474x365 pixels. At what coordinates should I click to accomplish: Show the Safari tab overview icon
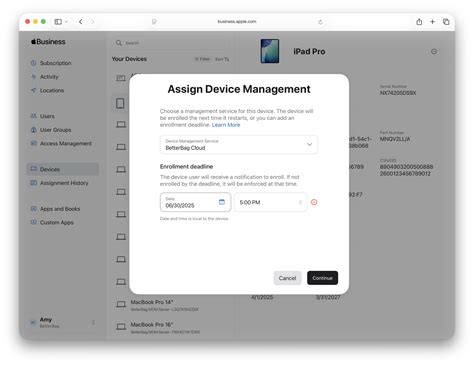pos(446,22)
